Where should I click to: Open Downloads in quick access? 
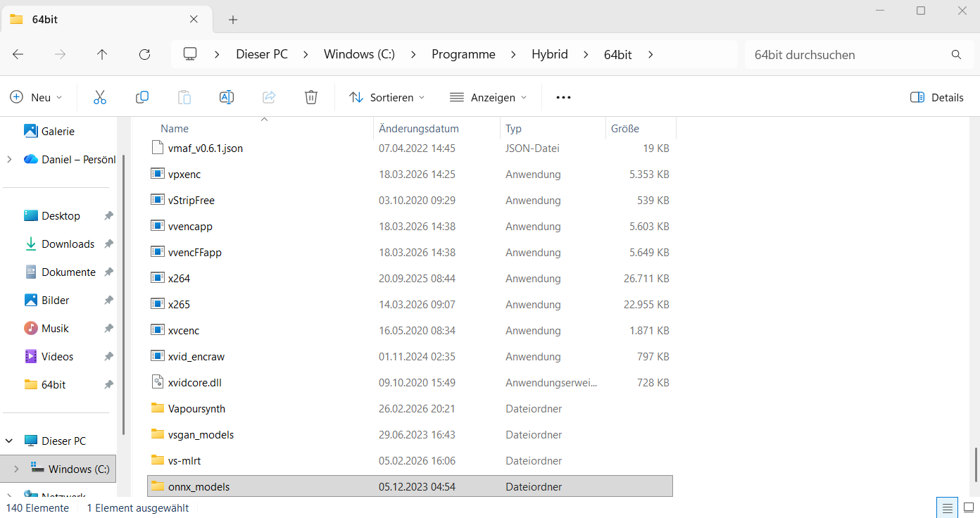pos(68,244)
